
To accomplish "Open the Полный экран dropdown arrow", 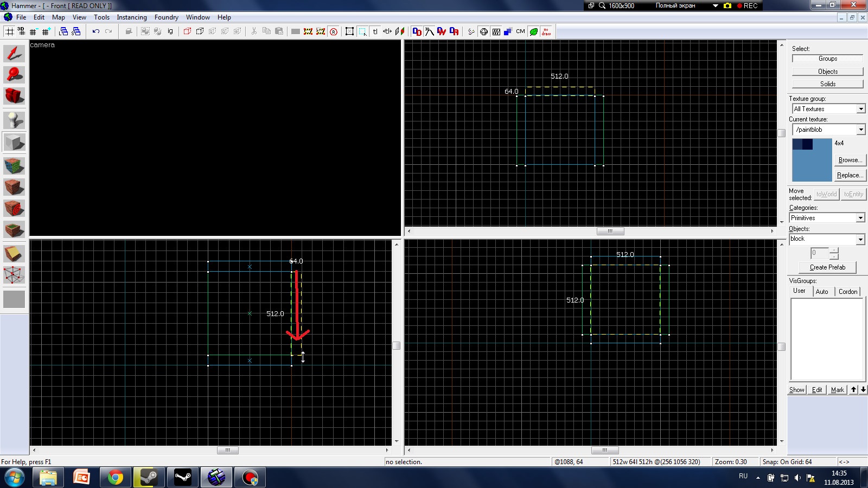I will click(715, 5).
